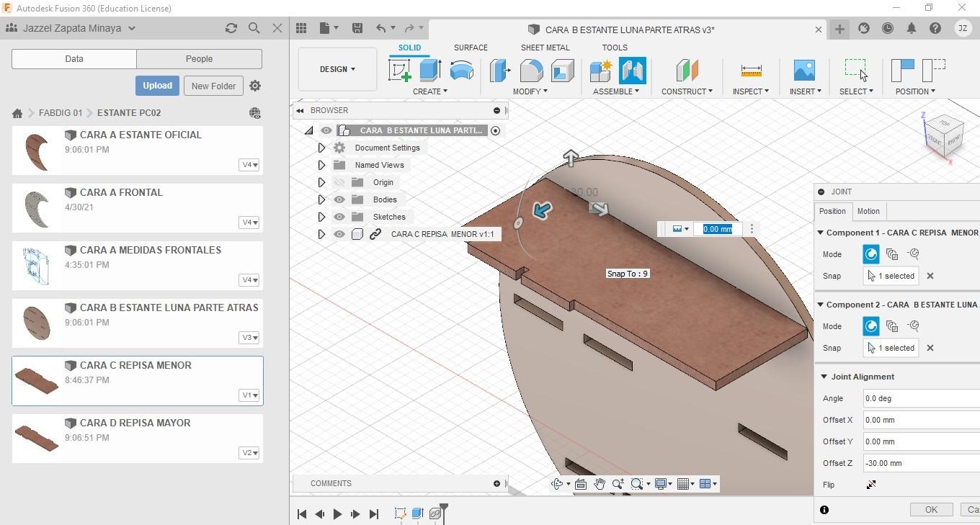Click the Joint tool in Assemble

632,71
